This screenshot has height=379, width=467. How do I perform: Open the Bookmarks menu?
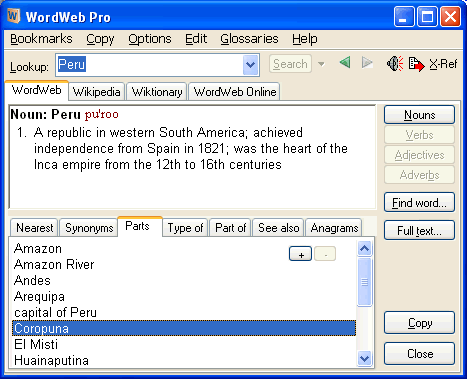[x=41, y=39]
